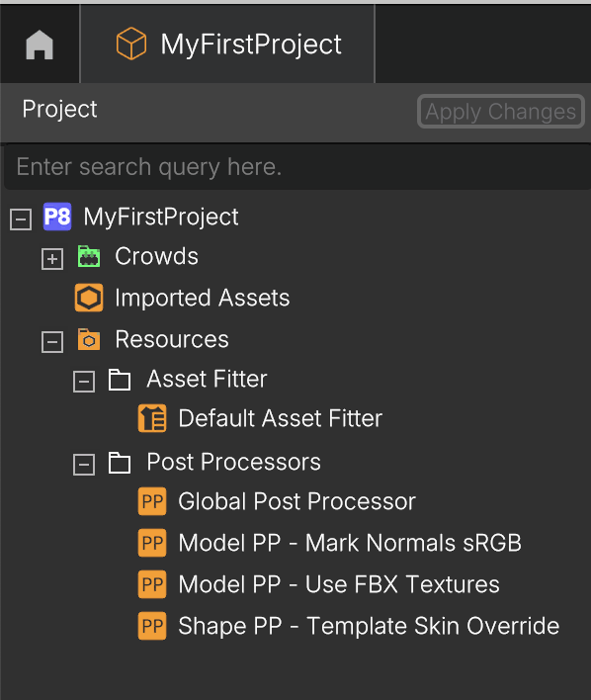Focus the search query input field
This screenshot has height=700, width=591.
[297, 167]
